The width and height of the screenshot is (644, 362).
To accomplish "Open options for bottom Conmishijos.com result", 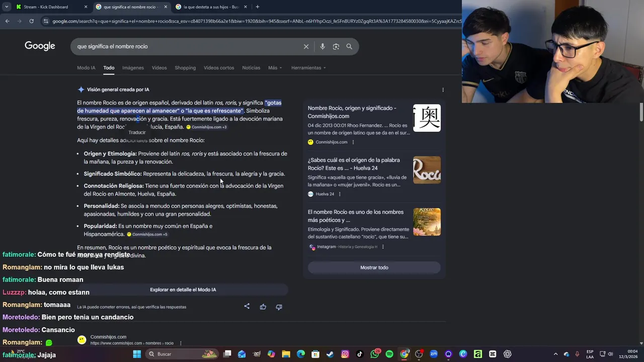I will 181,343.
